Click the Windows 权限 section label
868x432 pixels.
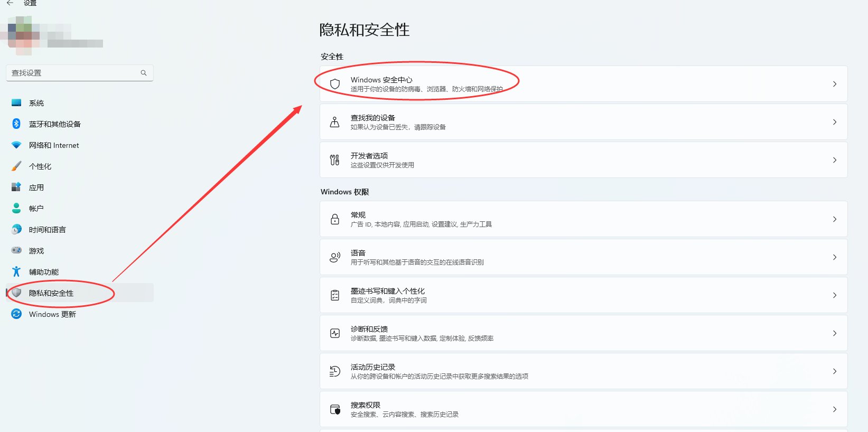pyautogui.click(x=344, y=192)
